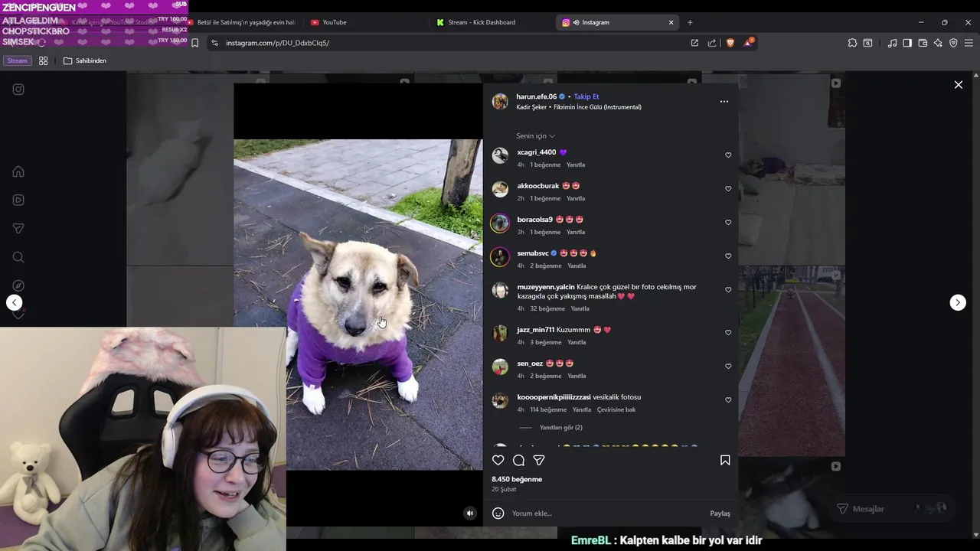Open the paper-plane messages icon in the sidebar

18,228
